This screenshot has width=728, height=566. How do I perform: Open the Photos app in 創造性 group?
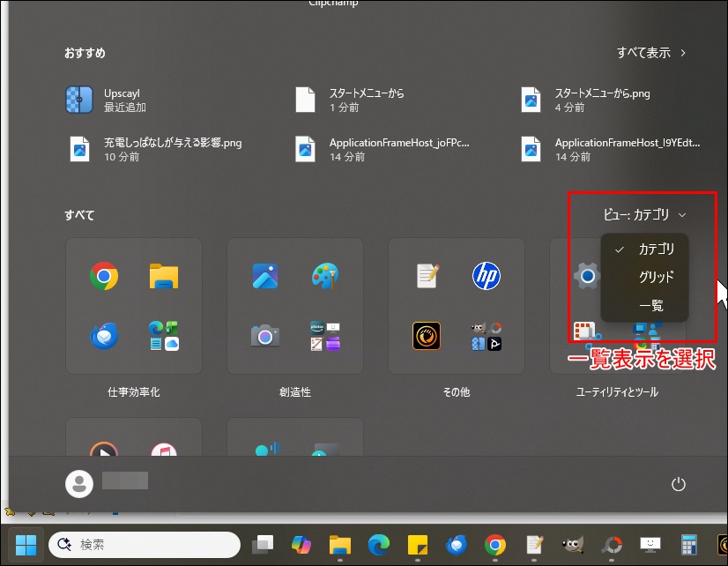[x=265, y=278]
